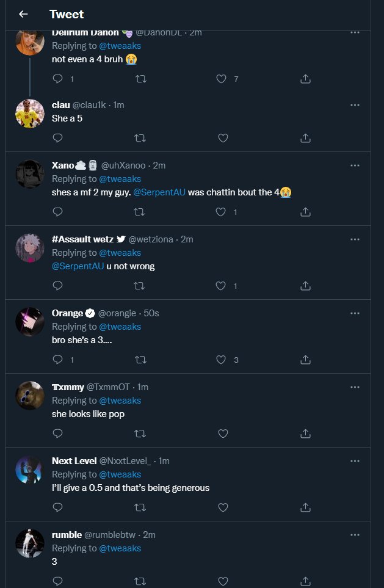The image size is (384, 588).
Task: Open the @SerpentAU mention in Xano's tweet
Action: (x=159, y=192)
